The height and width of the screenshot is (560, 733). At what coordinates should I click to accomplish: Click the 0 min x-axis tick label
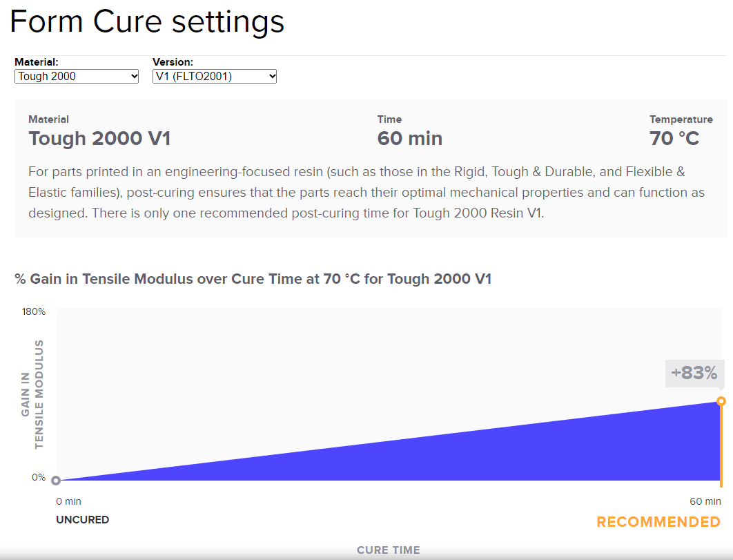tap(68, 501)
